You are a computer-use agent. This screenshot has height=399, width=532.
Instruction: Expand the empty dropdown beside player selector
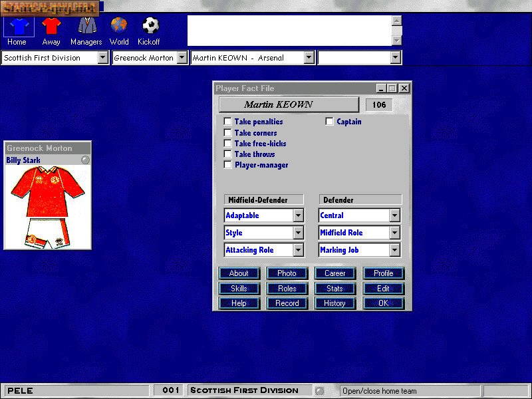[x=395, y=58]
